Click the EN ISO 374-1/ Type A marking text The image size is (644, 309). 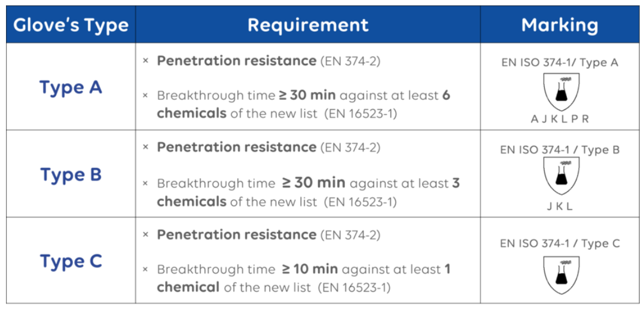coord(560,63)
